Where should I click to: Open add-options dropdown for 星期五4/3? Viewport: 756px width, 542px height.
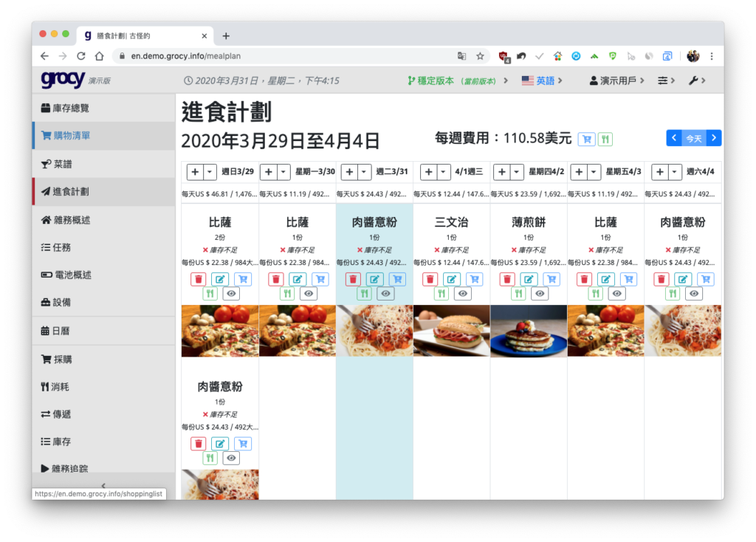(x=594, y=171)
